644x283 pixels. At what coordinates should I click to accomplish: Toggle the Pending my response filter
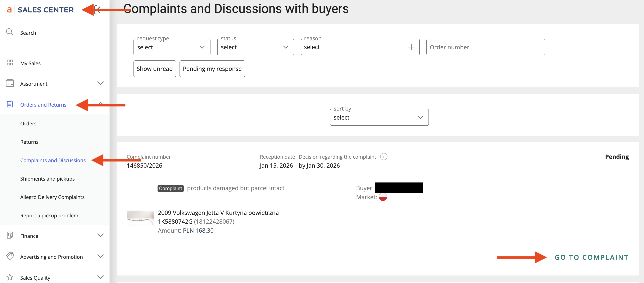(212, 69)
